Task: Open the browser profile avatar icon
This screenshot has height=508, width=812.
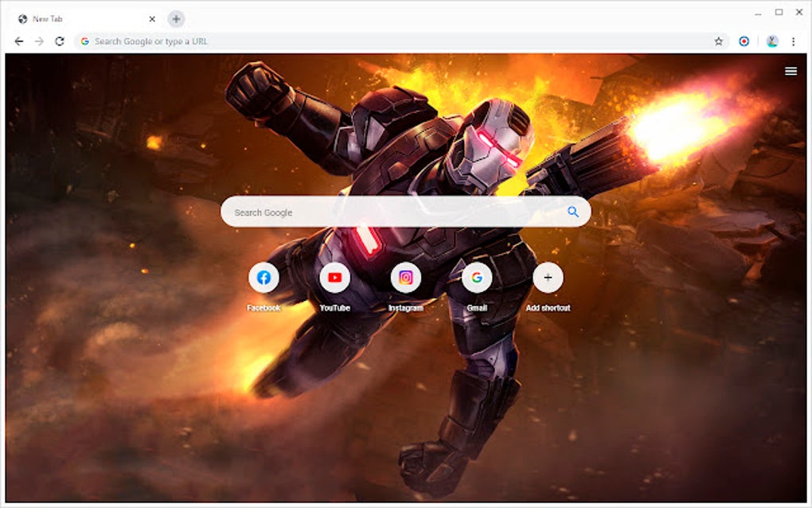Action: click(x=773, y=40)
